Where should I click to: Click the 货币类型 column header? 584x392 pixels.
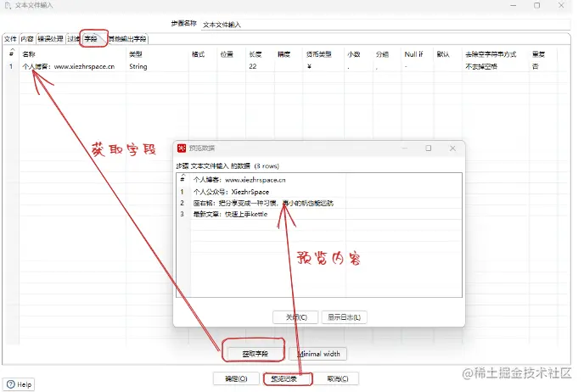pyautogui.click(x=323, y=54)
